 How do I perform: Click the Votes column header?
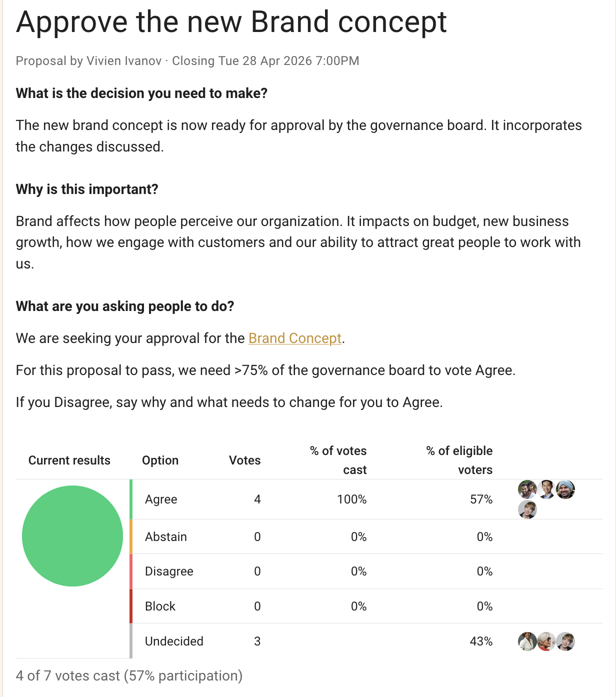(x=244, y=460)
